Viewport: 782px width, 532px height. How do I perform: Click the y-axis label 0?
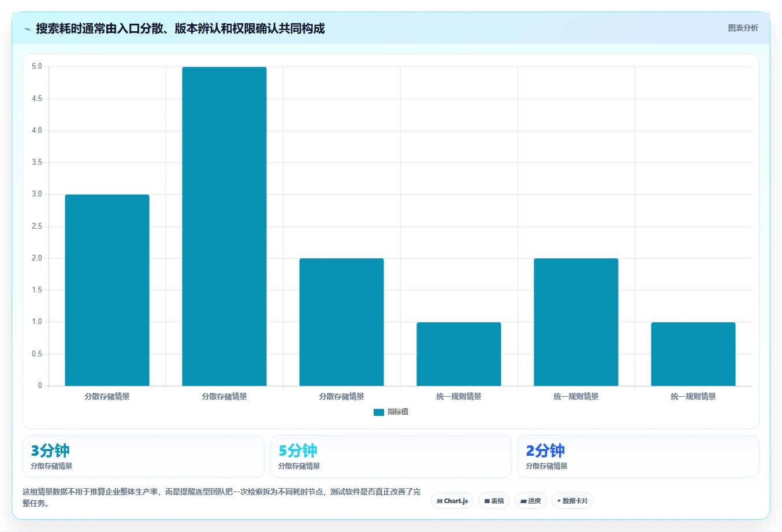(x=40, y=386)
